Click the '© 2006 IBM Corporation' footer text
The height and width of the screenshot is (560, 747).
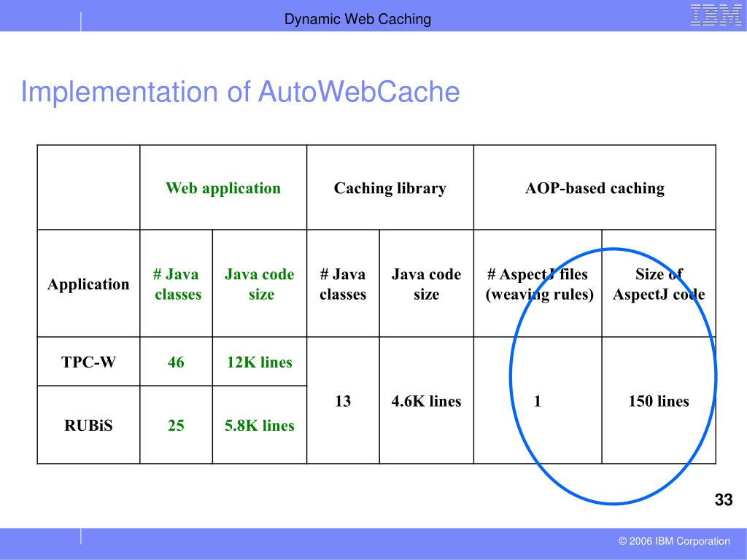(x=674, y=541)
